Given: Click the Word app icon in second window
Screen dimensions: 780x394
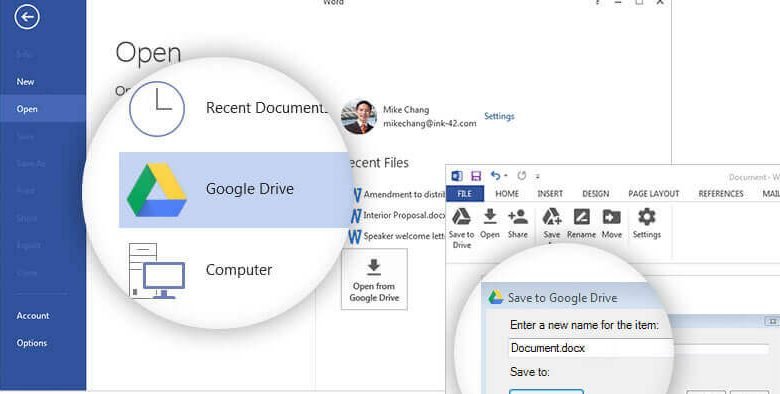Looking at the screenshot, I should click(x=457, y=176).
